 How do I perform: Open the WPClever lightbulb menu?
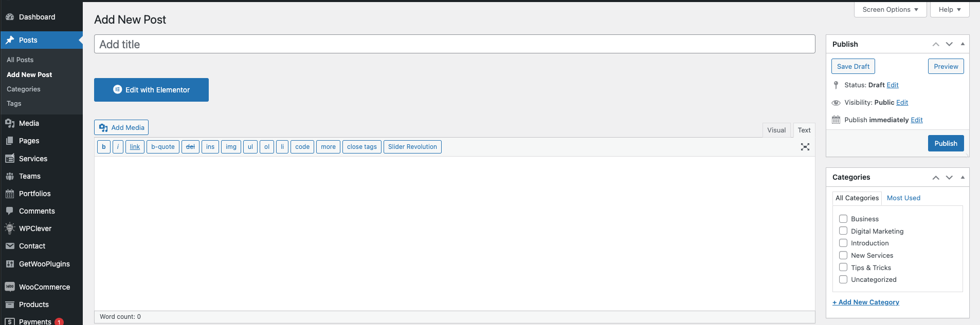10,228
